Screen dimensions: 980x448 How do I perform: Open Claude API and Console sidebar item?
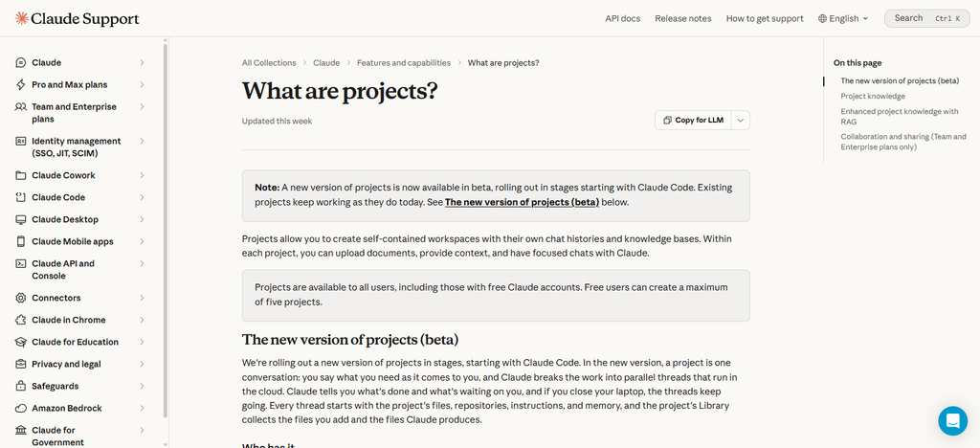(x=80, y=270)
